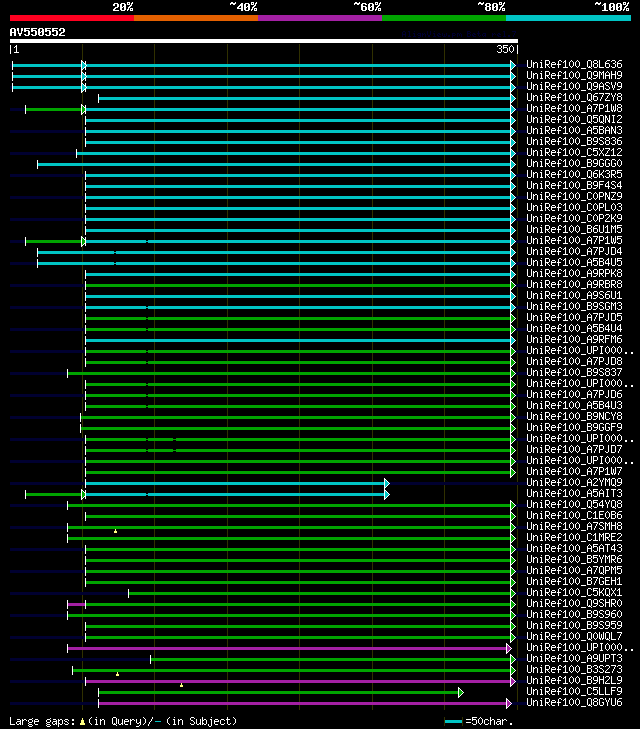640x729 pixels.
Task: Select the UniRef100_B9F4S4 label
Action: (574, 186)
